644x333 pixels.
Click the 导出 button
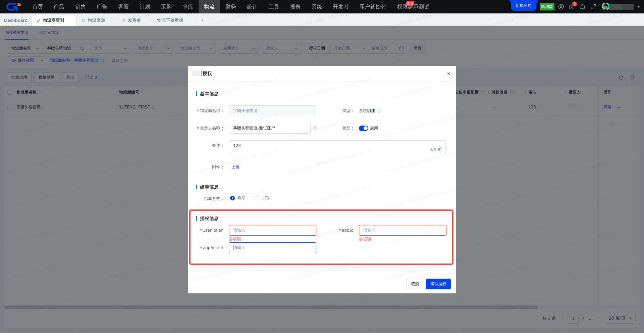(70, 78)
